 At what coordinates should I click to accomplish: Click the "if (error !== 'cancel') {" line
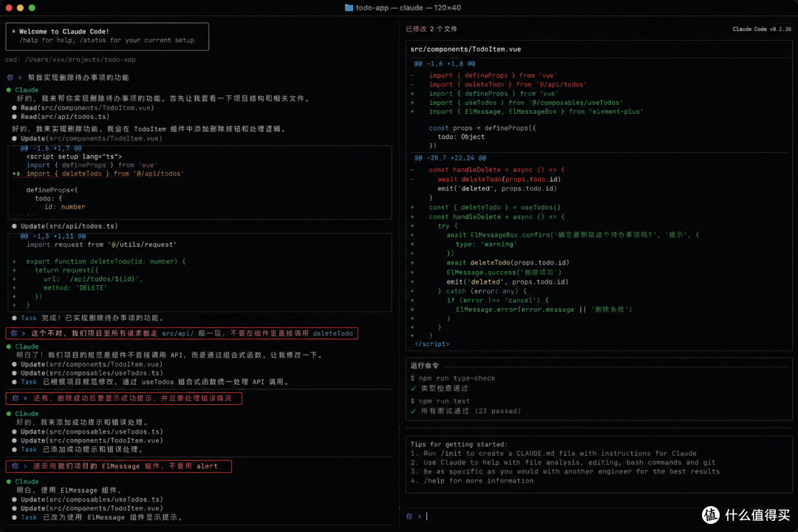pyautogui.click(x=498, y=301)
